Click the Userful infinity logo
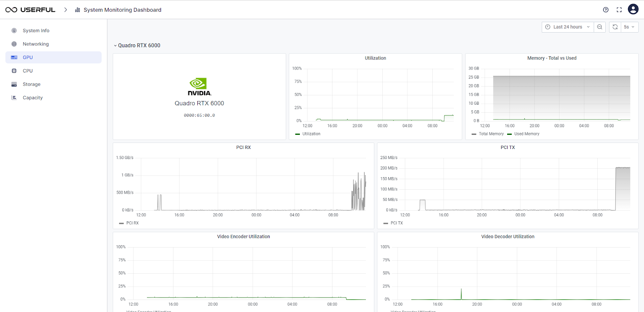644x312 pixels. 11,10
